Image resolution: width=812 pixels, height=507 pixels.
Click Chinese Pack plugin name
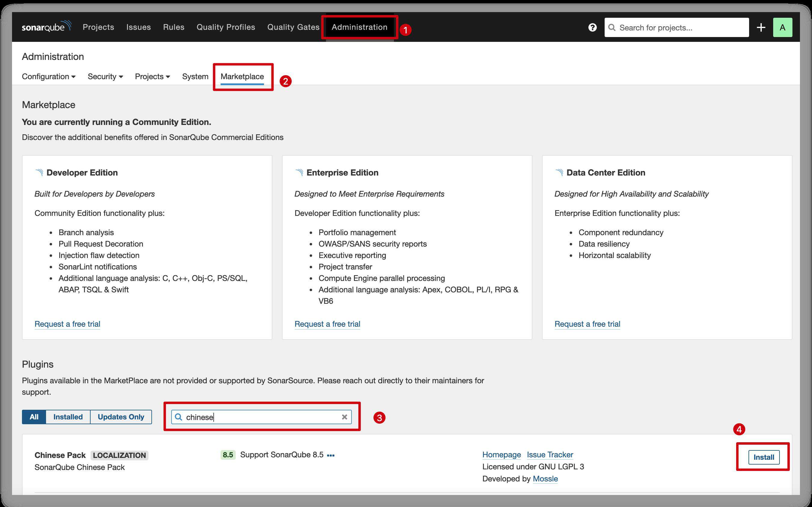60,455
